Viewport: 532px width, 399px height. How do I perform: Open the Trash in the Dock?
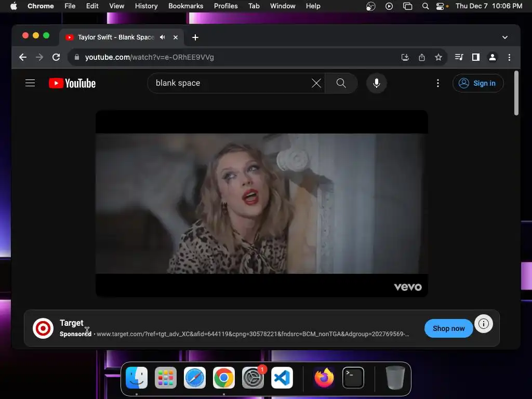click(395, 378)
